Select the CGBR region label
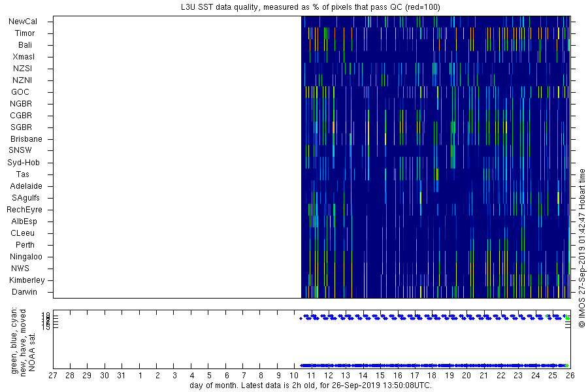Image resolution: width=588 pixels, height=392 pixels. click(21, 116)
